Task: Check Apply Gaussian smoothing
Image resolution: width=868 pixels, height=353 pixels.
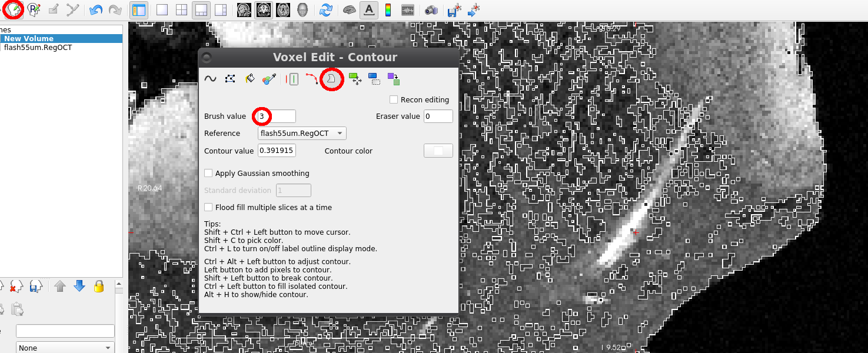Action: click(x=208, y=173)
